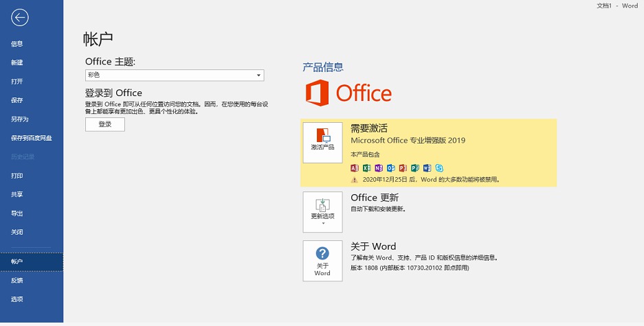The width and height of the screenshot is (644, 326).
Task: Click the Office 更新 heading
Action: (375, 198)
